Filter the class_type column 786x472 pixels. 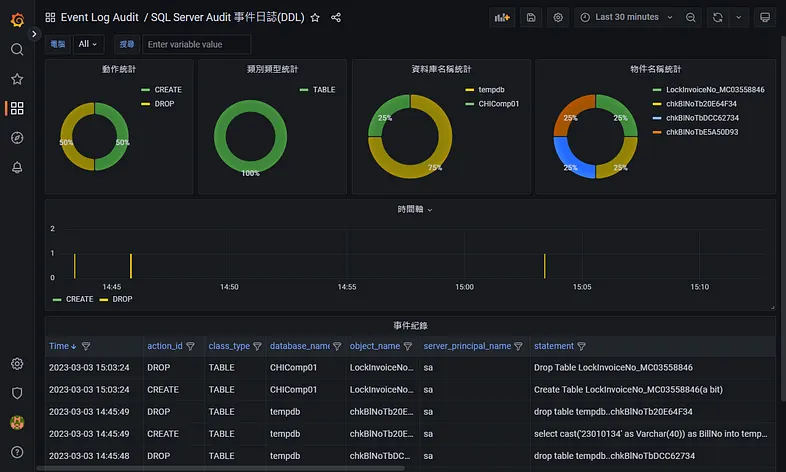pos(257,346)
